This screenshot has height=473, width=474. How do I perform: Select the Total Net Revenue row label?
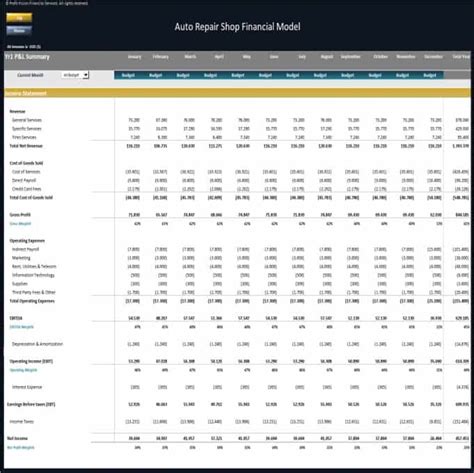(26, 146)
